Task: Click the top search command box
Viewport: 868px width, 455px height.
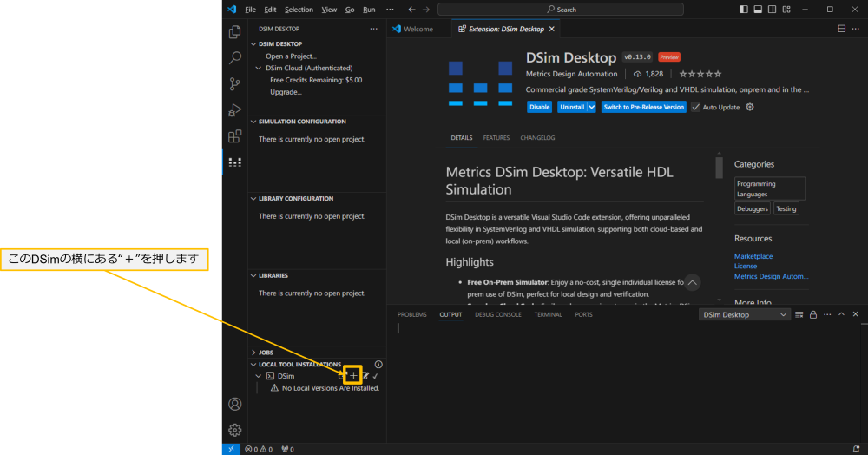Action: (x=560, y=10)
